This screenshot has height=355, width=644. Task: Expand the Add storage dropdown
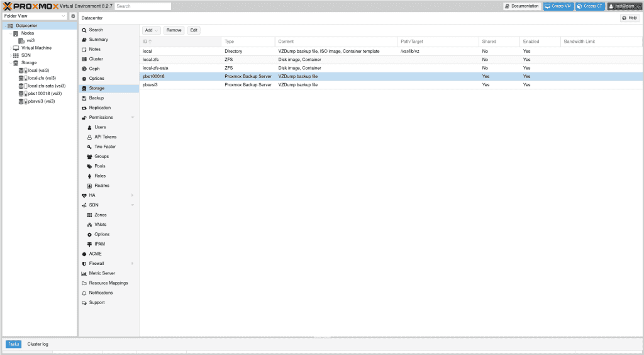[x=151, y=30]
